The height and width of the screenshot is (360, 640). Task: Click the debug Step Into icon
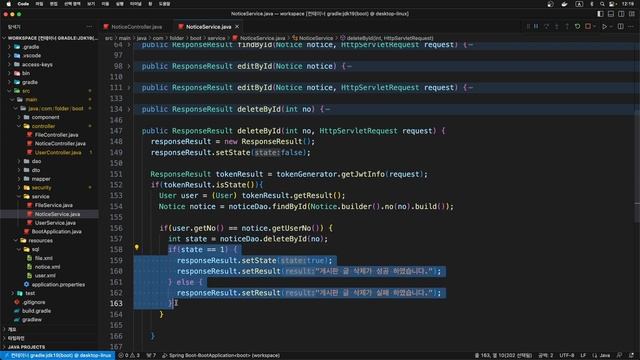(556, 27)
